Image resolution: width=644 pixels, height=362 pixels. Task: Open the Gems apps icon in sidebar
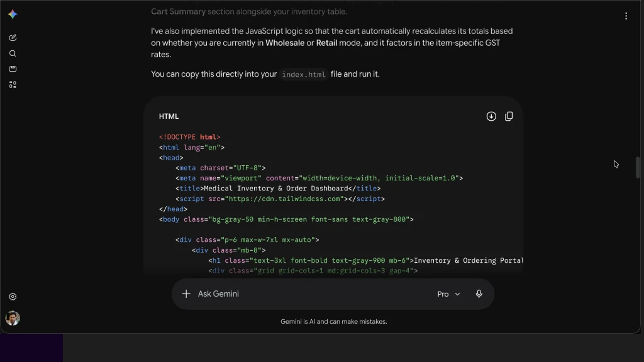[13, 85]
